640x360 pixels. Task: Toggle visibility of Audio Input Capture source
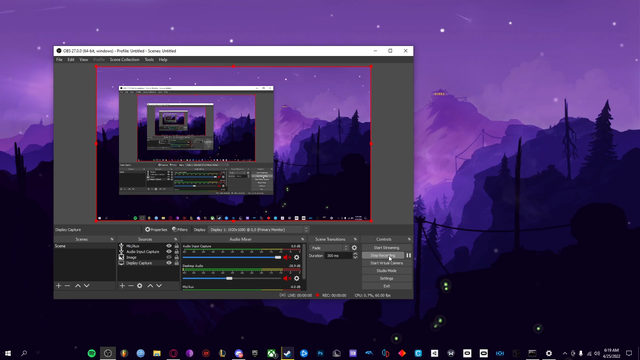[x=169, y=252]
